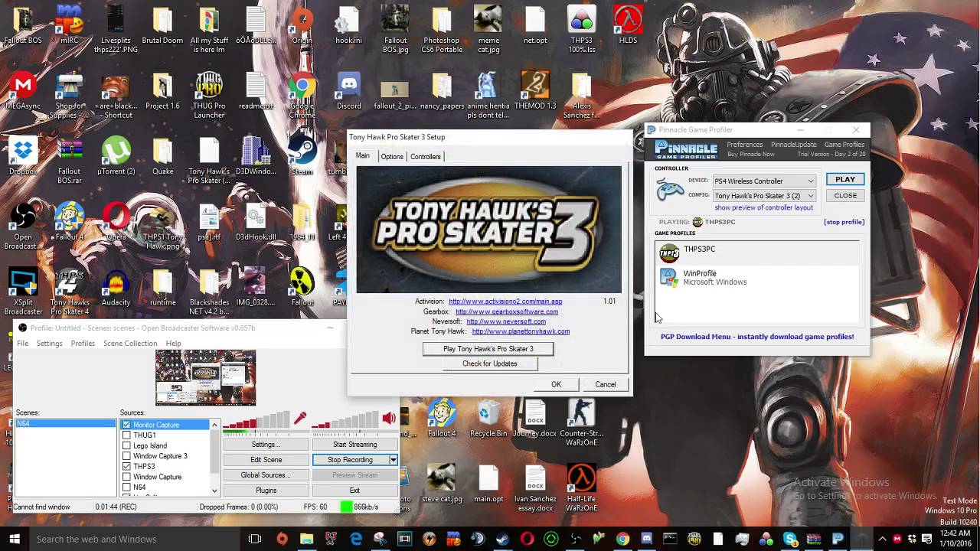980x551 pixels.
Task: Switch to Controllers tab in THPS3 Setup
Action: (x=426, y=156)
